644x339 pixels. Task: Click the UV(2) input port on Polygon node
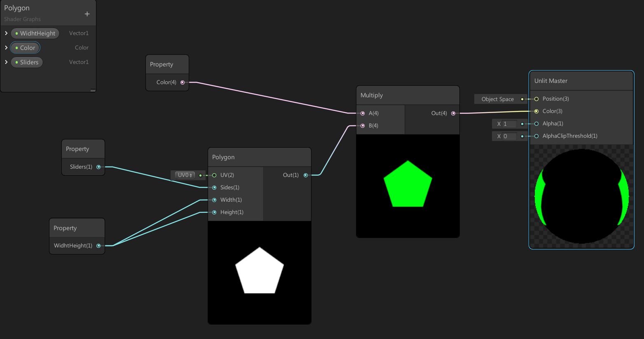coord(214,175)
